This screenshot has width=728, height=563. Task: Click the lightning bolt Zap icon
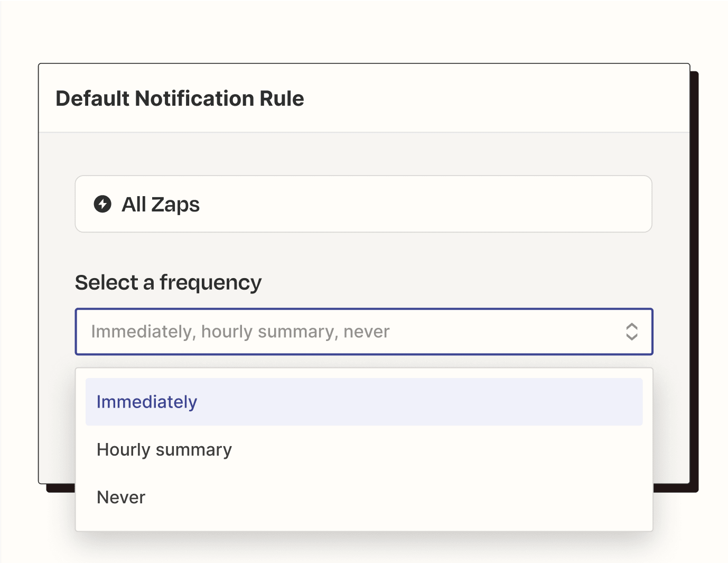point(102,204)
